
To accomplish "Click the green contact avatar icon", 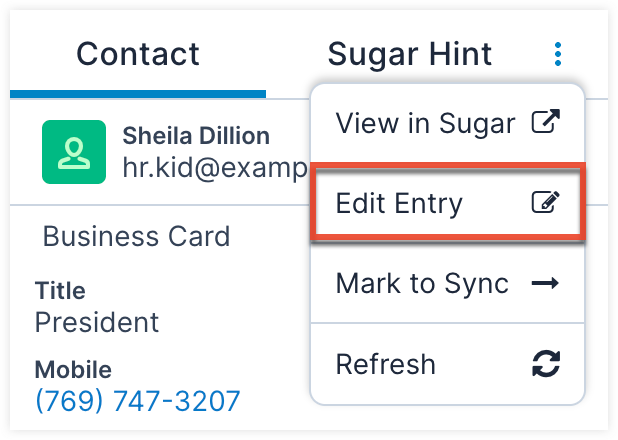I will 73,153.
